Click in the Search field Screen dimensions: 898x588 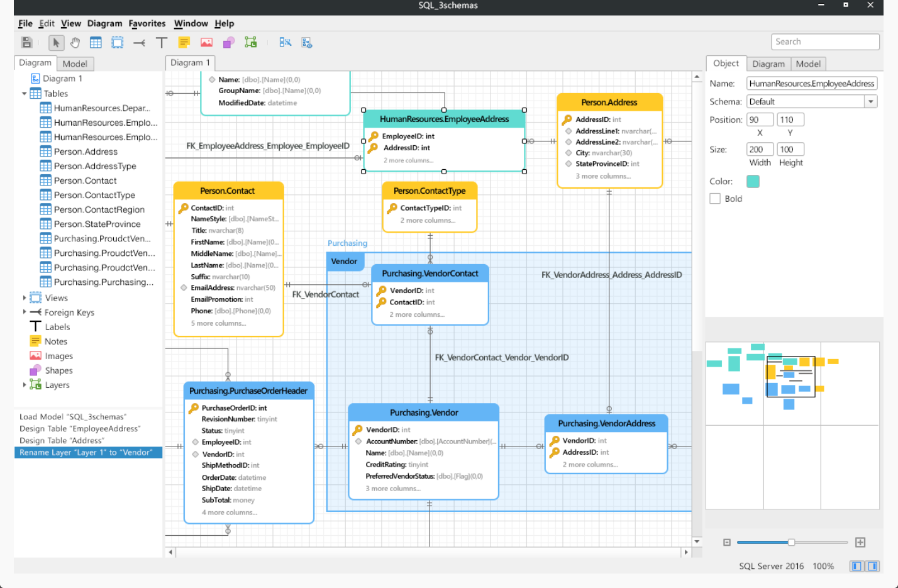pyautogui.click(x=824, y=42)
